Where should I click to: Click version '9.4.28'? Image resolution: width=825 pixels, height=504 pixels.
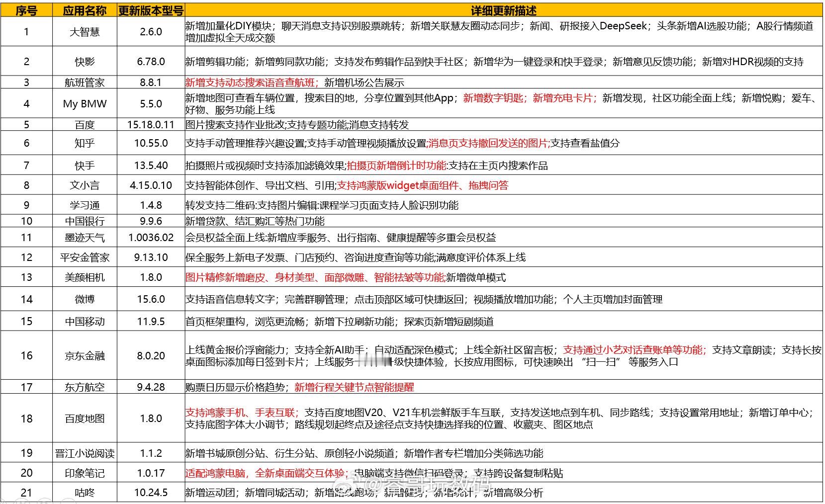click(151, 387)
